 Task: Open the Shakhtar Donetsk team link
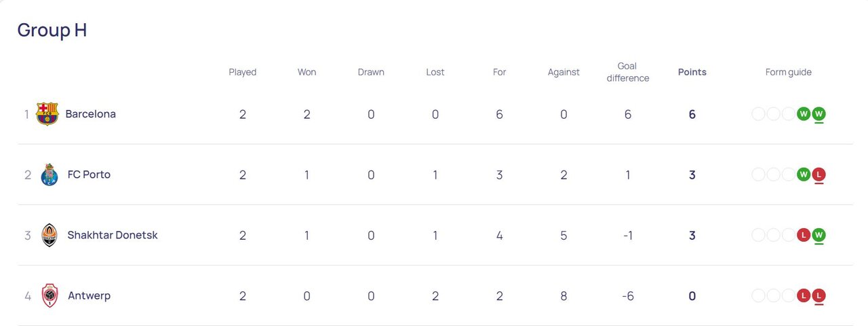113,235
